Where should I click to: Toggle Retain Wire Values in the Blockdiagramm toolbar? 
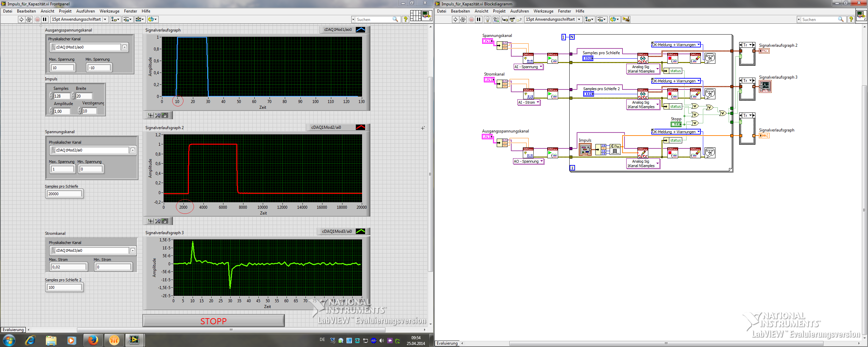point(496,20)
